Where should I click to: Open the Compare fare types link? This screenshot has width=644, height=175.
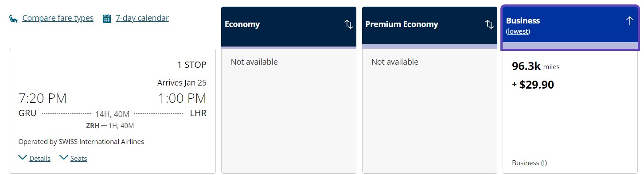tap(58, 18)
